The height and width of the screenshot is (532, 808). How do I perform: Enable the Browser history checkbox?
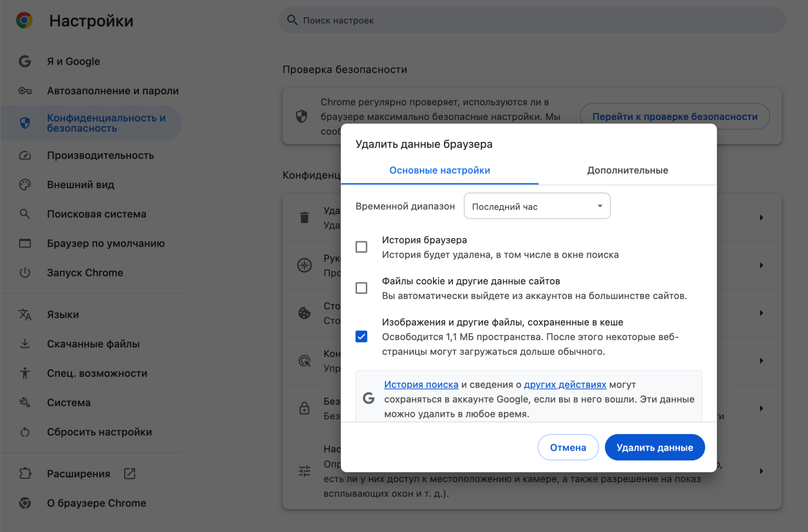point(361,247)
